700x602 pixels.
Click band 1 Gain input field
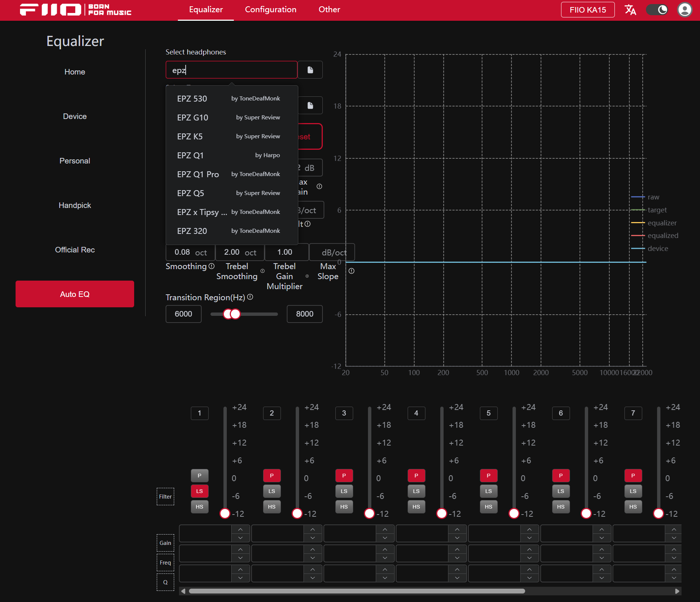point(206,534)
